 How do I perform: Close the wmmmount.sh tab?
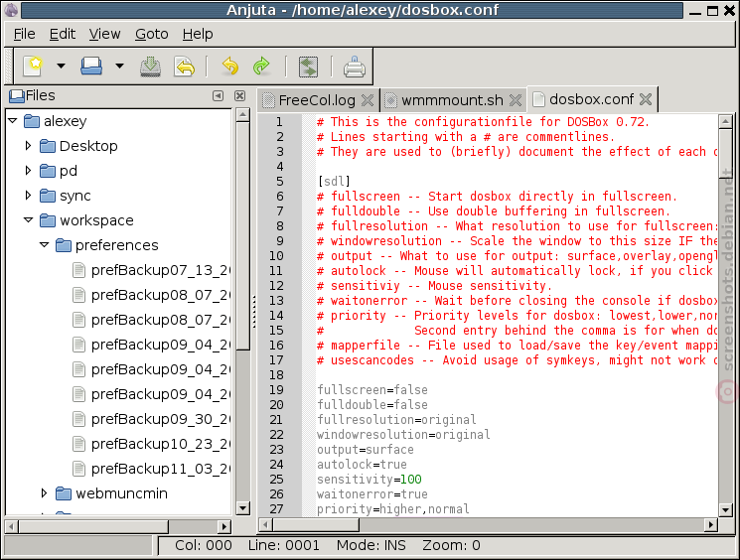click(x=516, y=100)
